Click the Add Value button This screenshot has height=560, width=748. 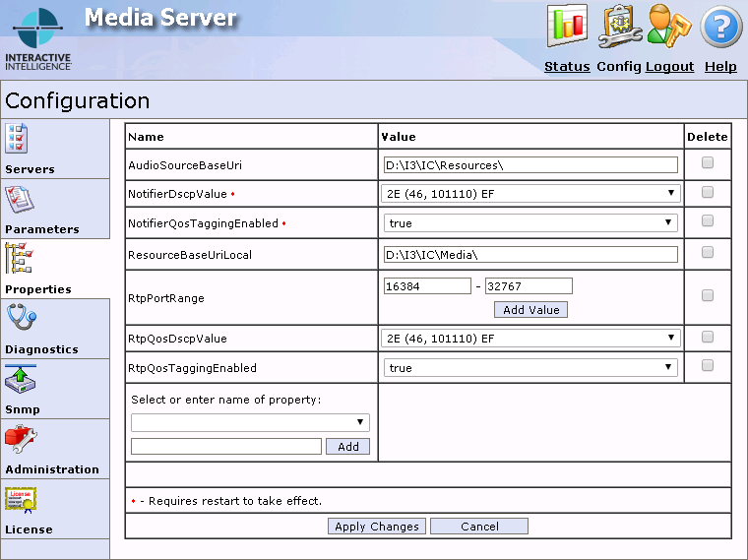(530, 310)
